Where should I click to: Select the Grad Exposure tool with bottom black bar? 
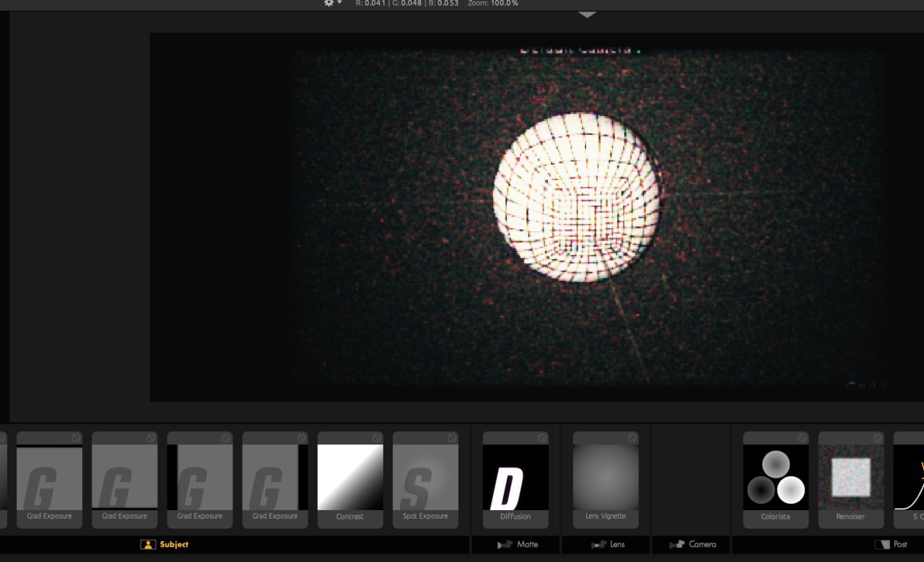[124, 480]
